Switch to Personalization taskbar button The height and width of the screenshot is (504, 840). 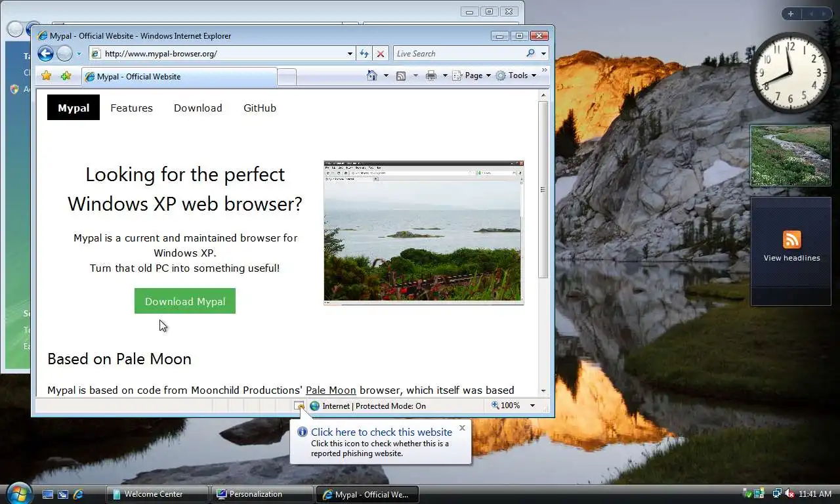pyautogui.click(x=261, y=494)
